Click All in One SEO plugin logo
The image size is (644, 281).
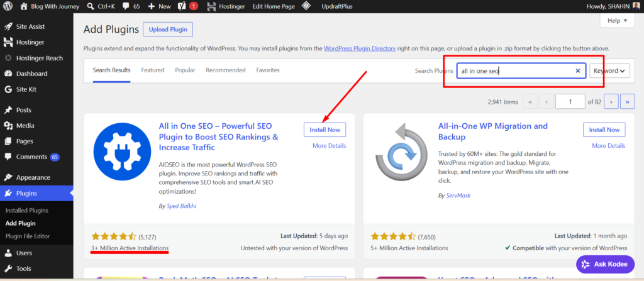[x=122, y=151]
